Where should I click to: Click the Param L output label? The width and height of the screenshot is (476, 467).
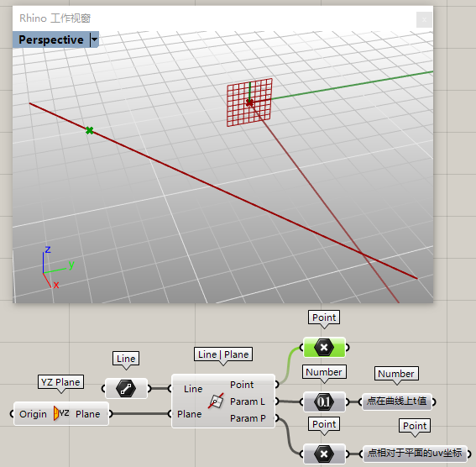pos(248,401)
